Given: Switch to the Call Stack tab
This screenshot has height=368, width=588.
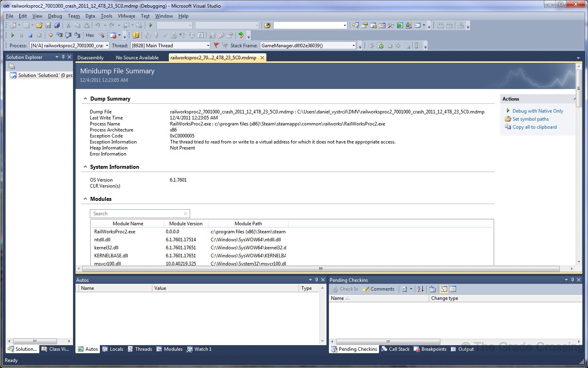Looking at the screenshot, I should pos(395,349).
